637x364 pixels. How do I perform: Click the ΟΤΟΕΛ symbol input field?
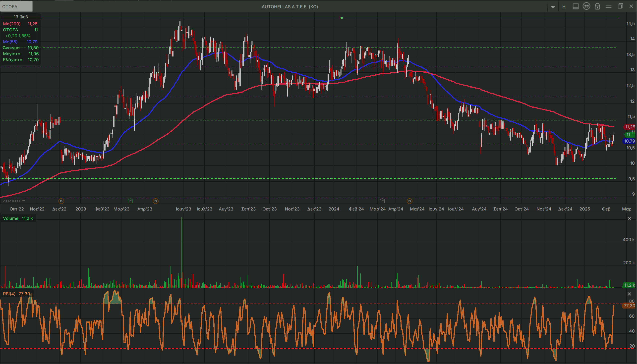tap(16, 6)
